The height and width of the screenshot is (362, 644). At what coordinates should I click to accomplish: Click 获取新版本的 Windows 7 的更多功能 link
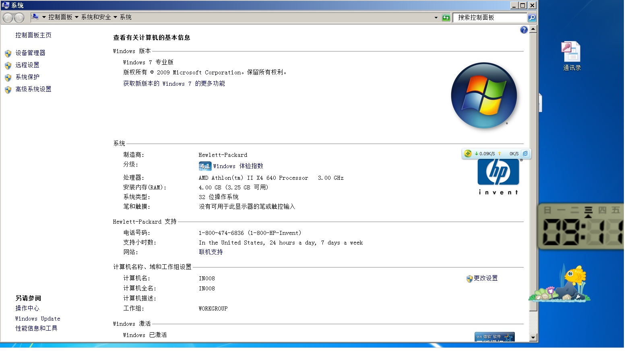click(174, 84)
